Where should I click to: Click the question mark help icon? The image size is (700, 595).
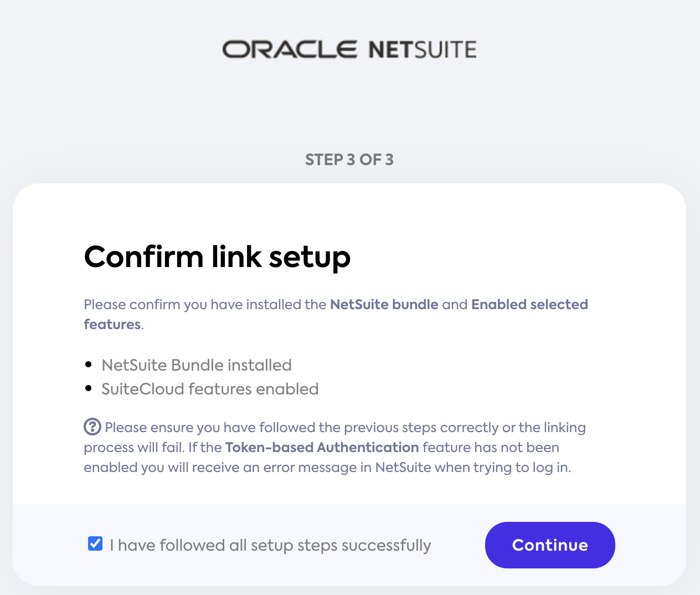(x=92, y=427)
